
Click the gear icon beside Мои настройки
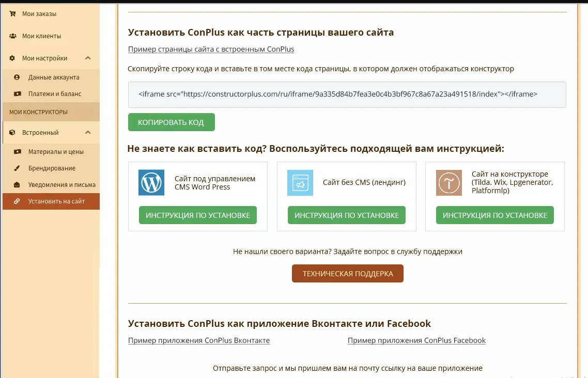[x=12, y=58]
